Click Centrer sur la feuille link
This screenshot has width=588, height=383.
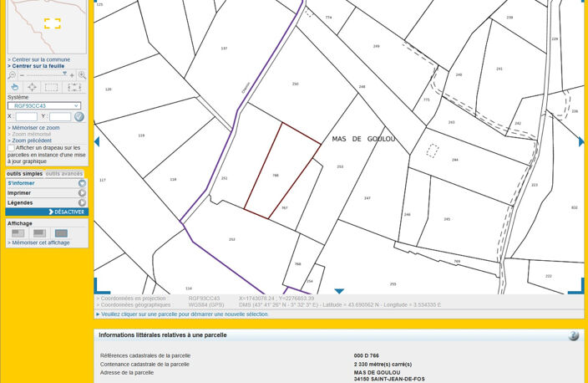pos(36,66)
